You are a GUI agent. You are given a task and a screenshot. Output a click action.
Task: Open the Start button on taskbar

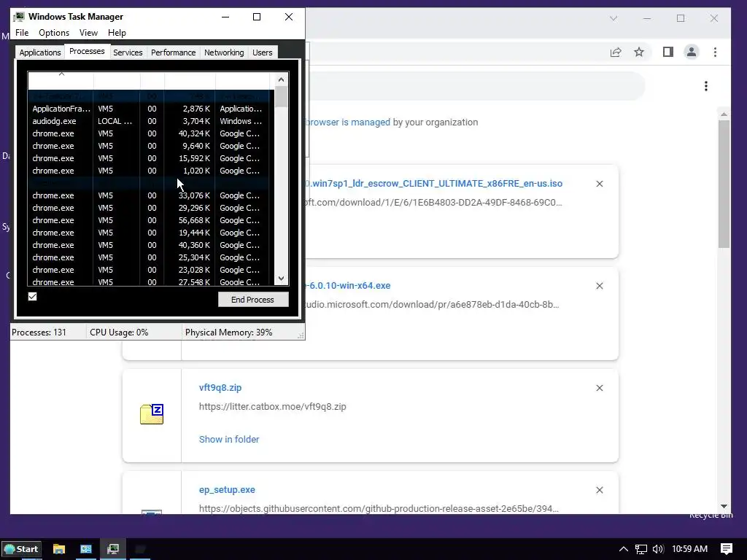coord(21,549)
